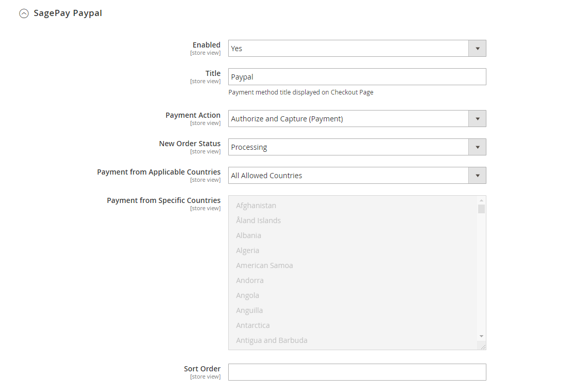The height and width of the screenshot is (392, 585).
Task: Click the resize grip of the country list
Action: 482,345
